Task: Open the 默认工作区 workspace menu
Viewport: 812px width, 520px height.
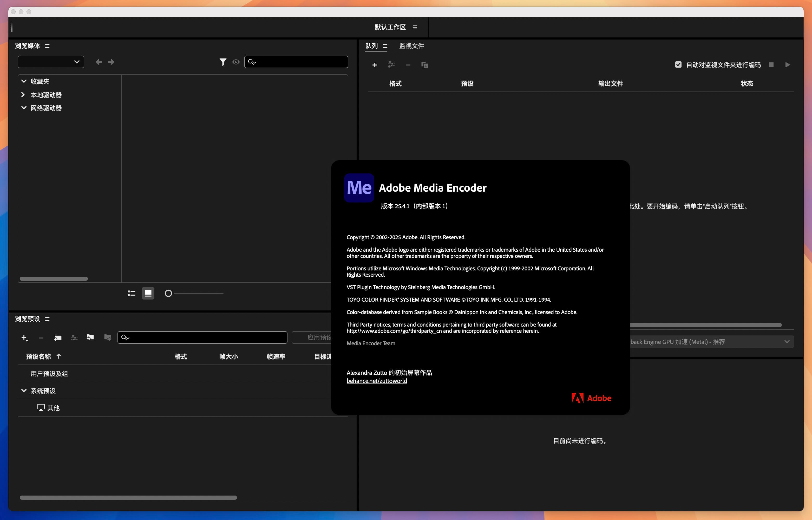Action: point(415,27)
